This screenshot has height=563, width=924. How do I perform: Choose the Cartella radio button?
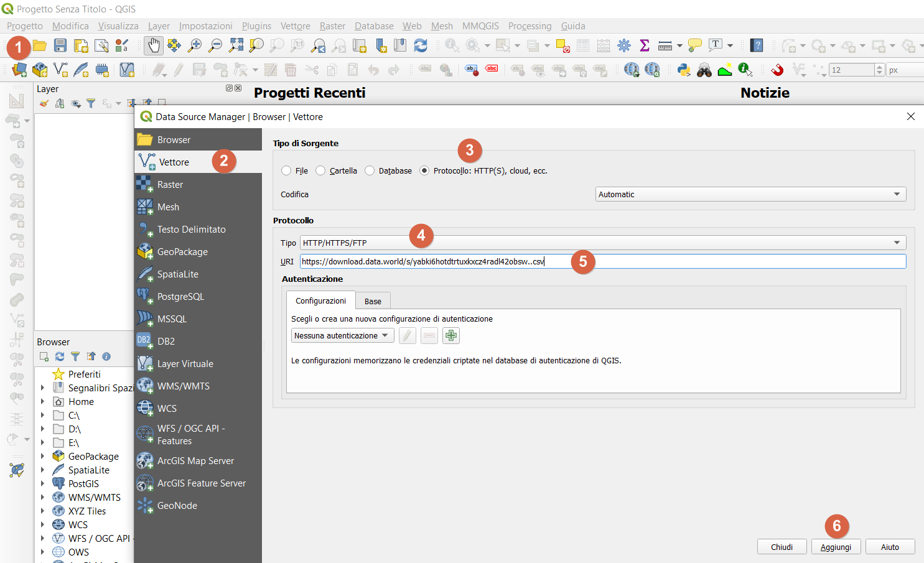click(320, 171)
